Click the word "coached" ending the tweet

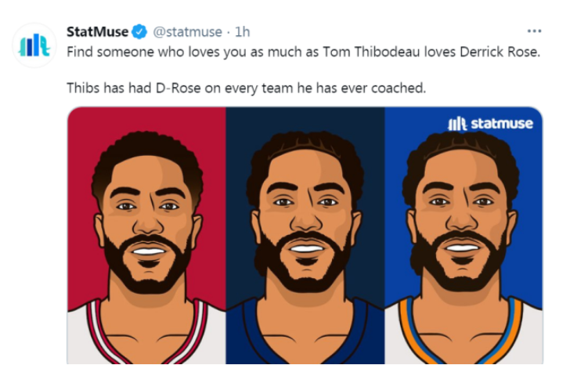click(x=400, y=88)
